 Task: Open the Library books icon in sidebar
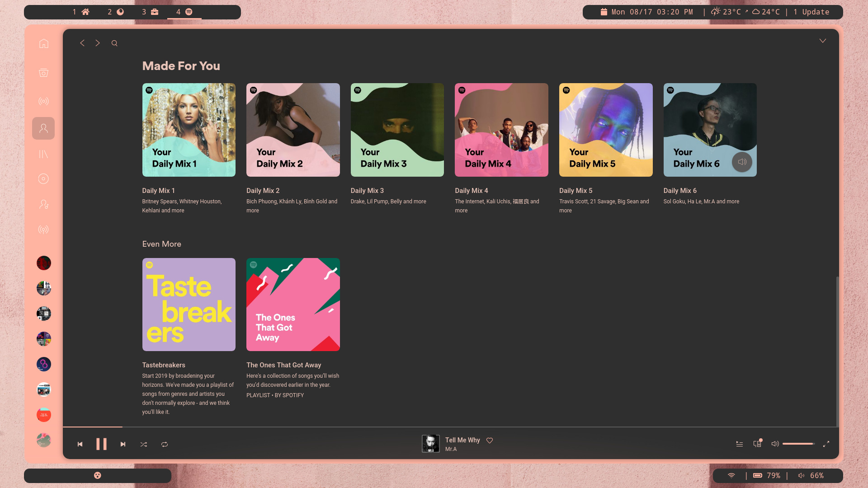[43, 154]
